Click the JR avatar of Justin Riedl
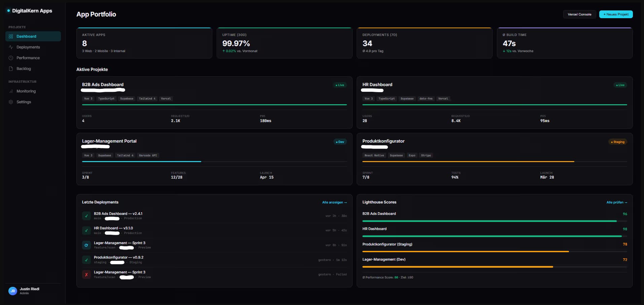Viewport: 644px width, 305px height. (12, 291)
